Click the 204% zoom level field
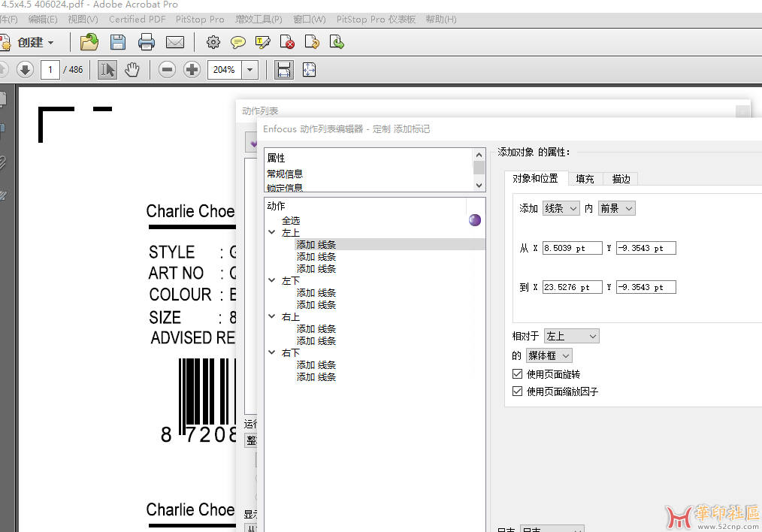The image size is (762, 532). coord(225,69)
